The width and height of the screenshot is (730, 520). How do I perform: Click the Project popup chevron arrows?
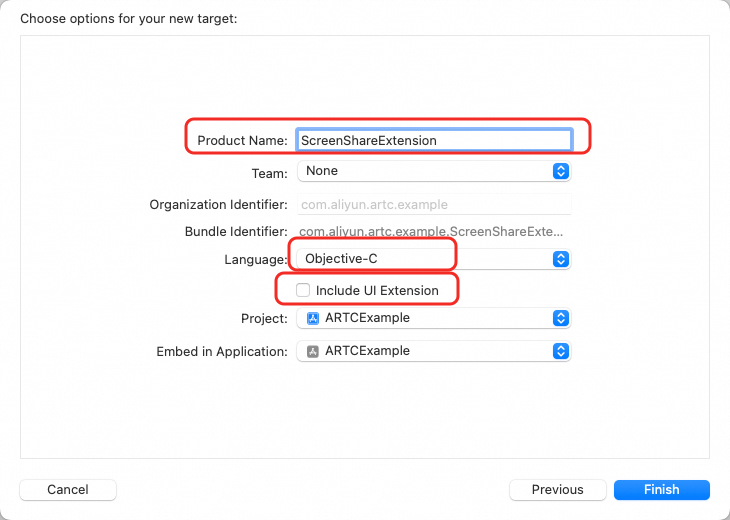tap(561, 318)
